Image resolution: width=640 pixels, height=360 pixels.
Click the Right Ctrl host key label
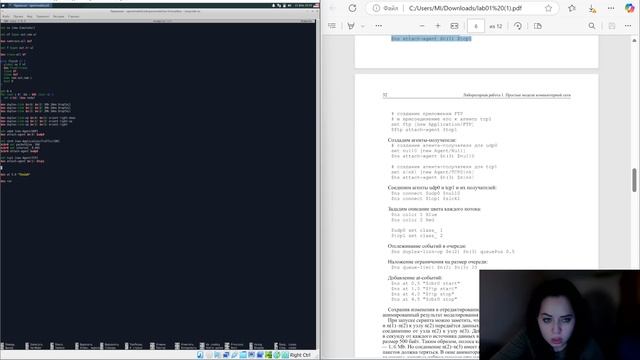pyautogui.click(x=300, y=355)
